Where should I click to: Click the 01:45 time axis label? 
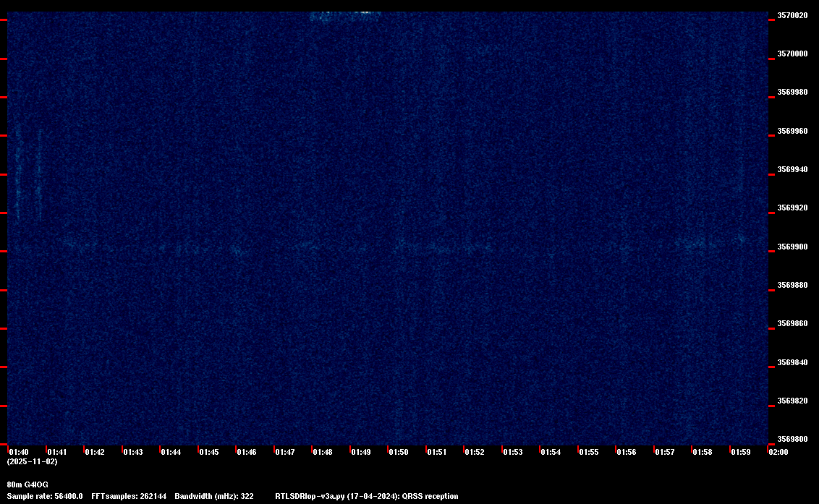pyautogui.click(x=209, y=452)
